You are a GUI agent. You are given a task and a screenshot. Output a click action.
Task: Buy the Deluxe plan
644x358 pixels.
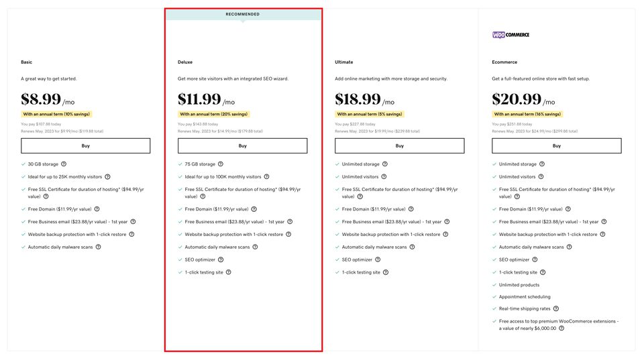[x=242, y=145]
